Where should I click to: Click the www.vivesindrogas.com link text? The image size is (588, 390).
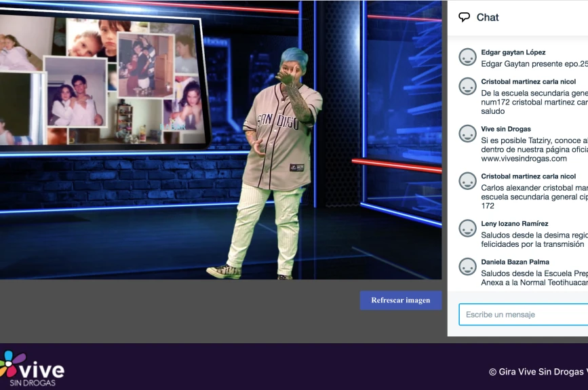click(x=524, y=159)
